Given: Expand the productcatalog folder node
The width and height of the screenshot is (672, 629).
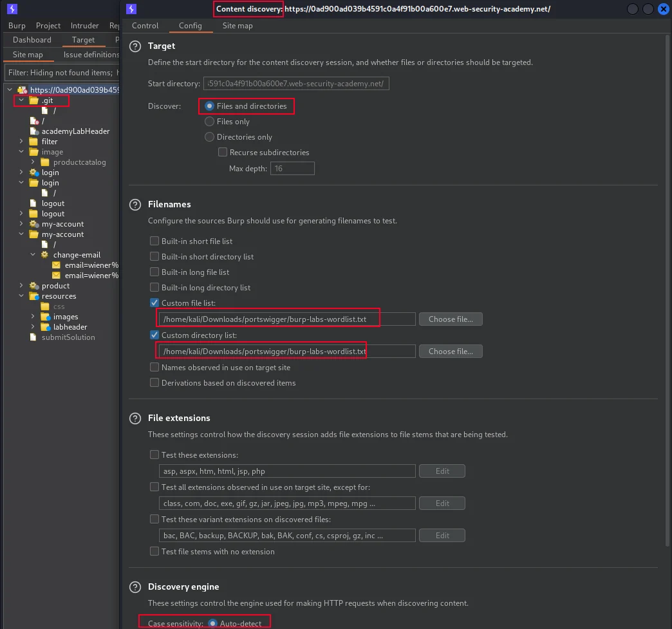Looking at the screenshot, I should pyautogui.click(x=33, y=162).
